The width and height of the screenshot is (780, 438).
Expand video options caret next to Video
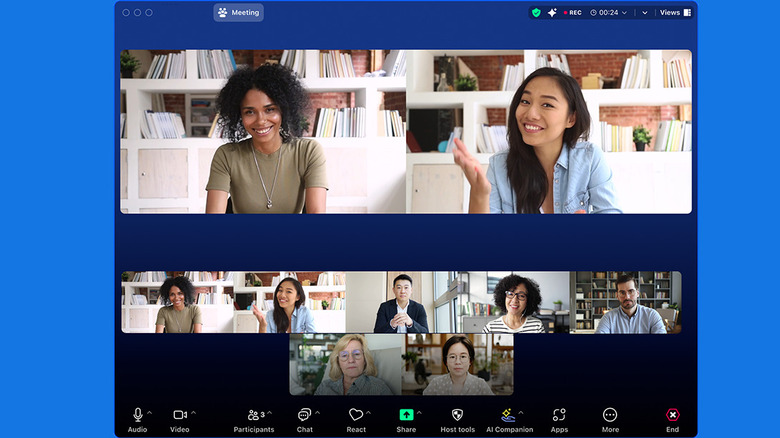click(194, 413)
